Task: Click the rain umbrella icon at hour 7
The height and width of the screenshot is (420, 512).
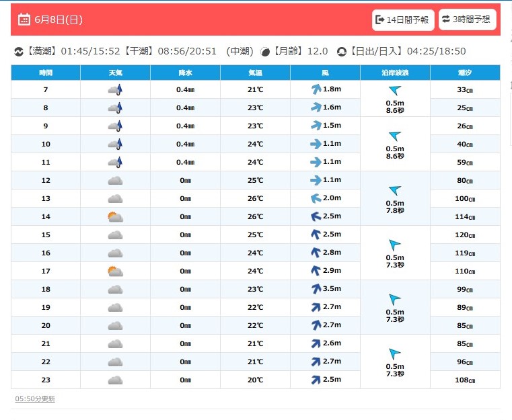Action: pyautogui.click(x=115, y=89)
